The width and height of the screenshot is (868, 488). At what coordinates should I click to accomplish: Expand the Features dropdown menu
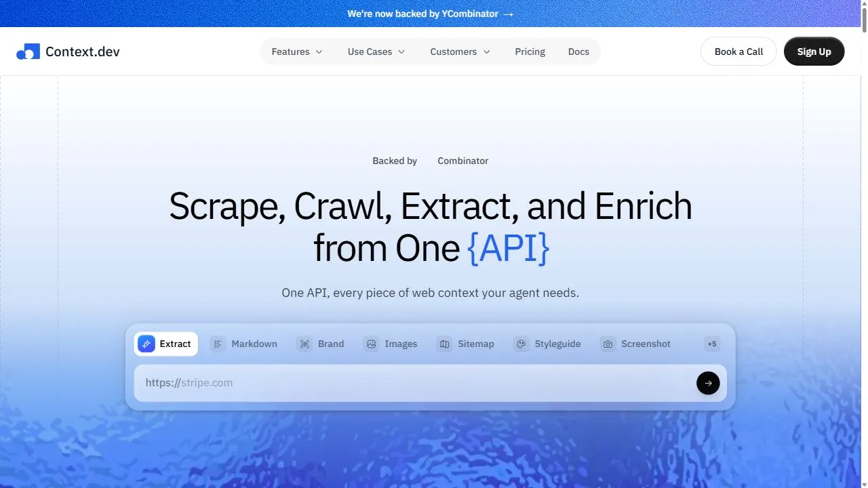point(297,52)
